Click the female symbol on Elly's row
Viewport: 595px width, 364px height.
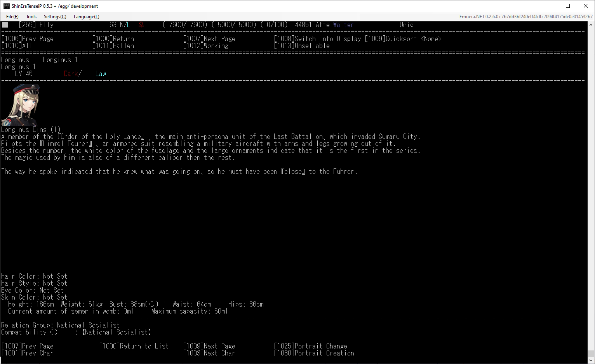[x=141, y=25]
